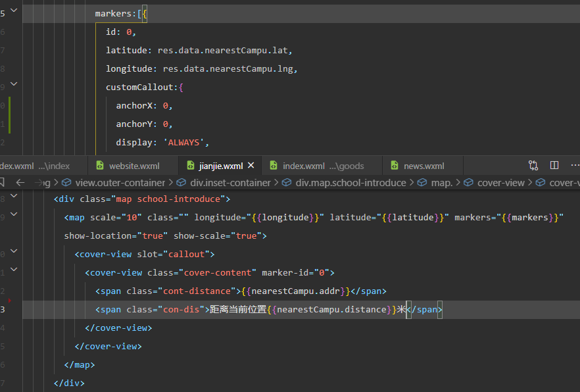
Task: Click the cube icon before the map. breadcrumb
Action: pos(422,182)
